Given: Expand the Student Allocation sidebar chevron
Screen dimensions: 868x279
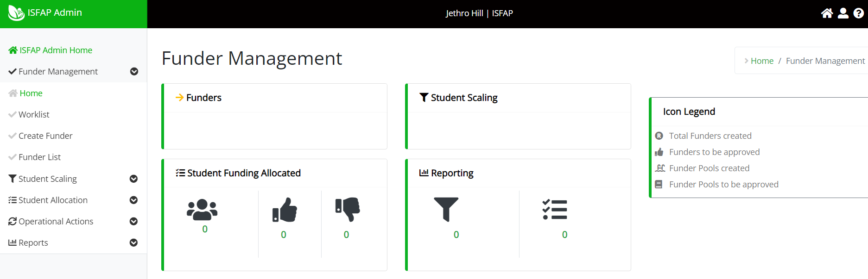Looking at the screenshot, I should point(134,200).
